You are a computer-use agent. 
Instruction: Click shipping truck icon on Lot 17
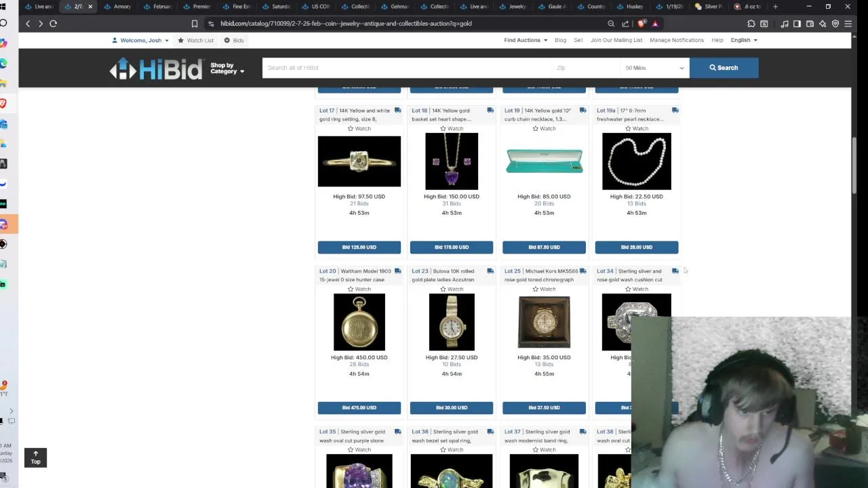coord(397,110)
